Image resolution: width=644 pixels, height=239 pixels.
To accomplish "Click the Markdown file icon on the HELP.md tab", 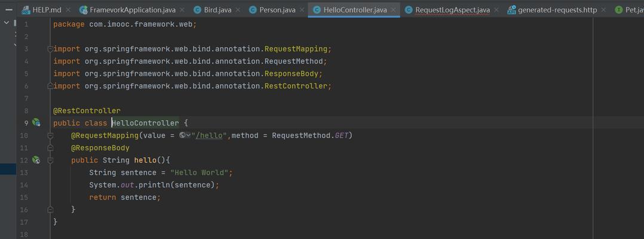I will 26,10.
